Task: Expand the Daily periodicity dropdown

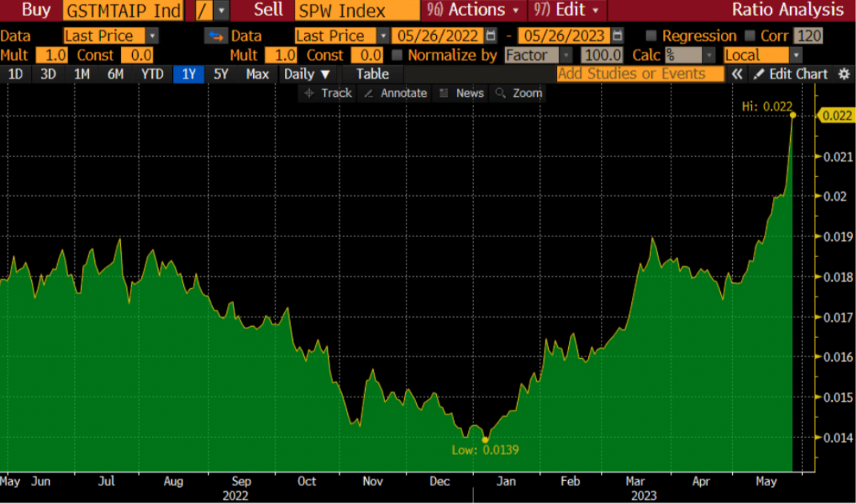Action: click(307, 74)
